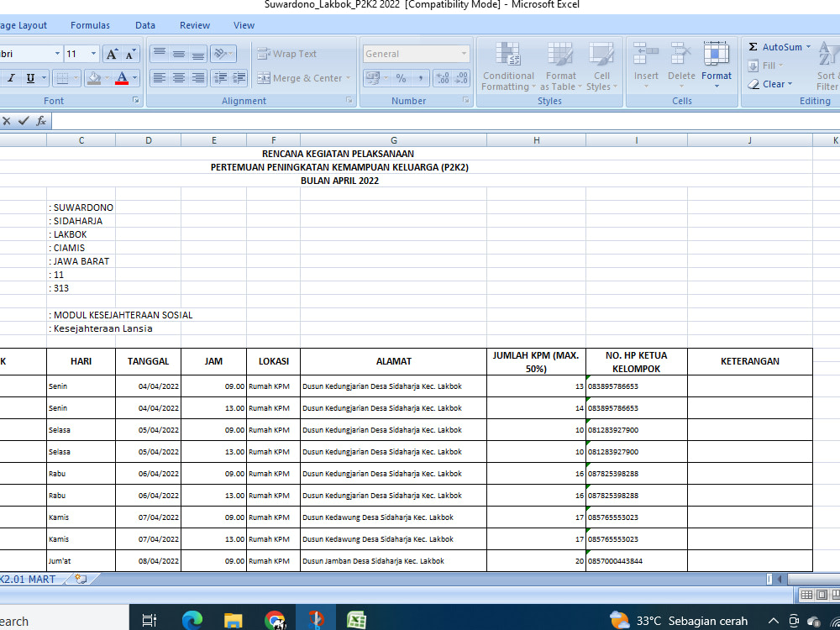Screen dimensions: 840x630
Task: Toggle Center text alignment
Action: point(179,78)
